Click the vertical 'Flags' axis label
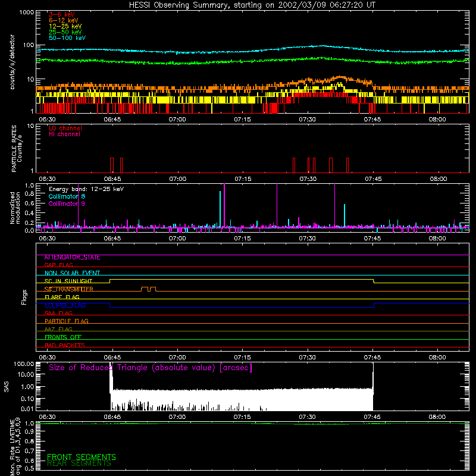Image resolution: width=476 pixels, height=476 pixels. pyautogui.click(x=24, y=297)
